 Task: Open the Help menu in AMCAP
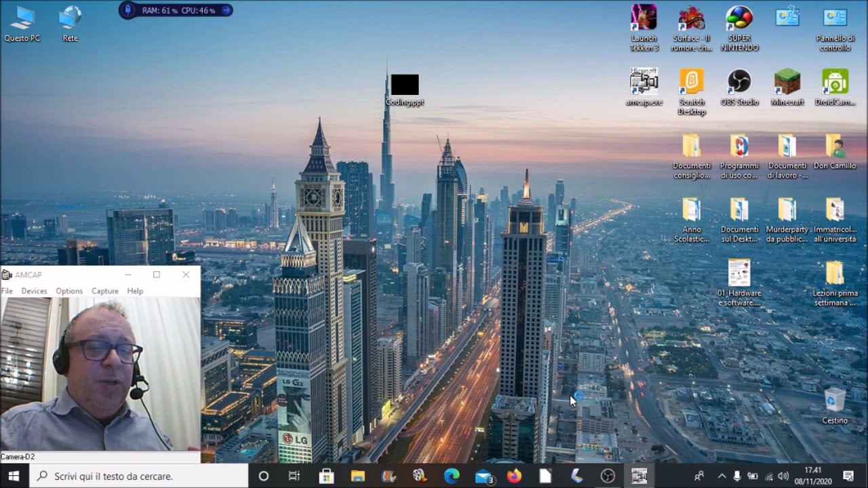coord(135,291)
